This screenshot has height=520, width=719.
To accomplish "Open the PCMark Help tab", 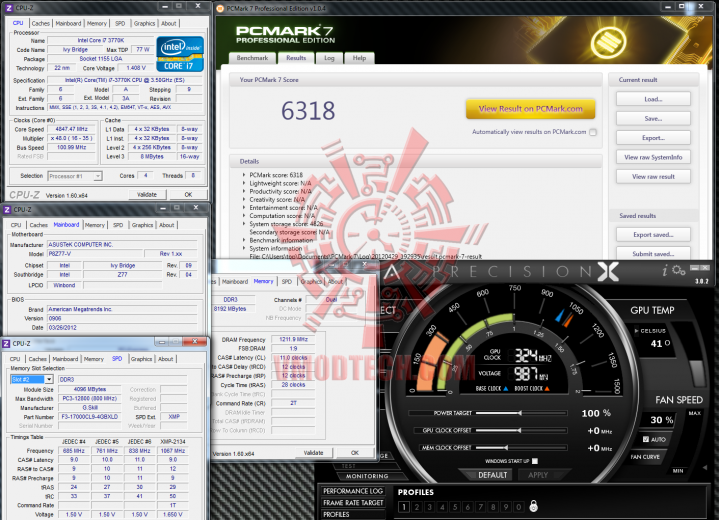I will (x=359, y=58).
